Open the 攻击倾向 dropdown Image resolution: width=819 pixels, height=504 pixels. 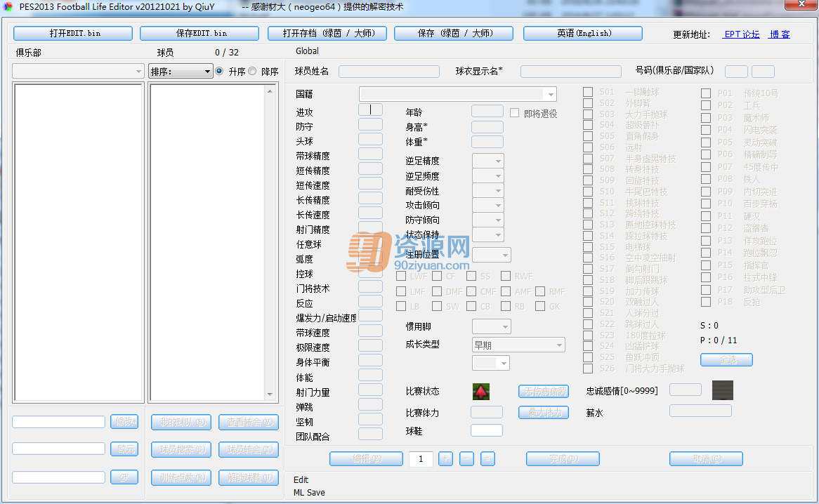tap(488, 205)
